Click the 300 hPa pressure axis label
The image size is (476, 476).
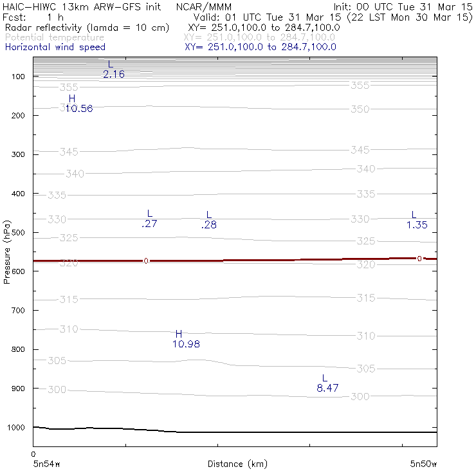[x=18, y=154]
